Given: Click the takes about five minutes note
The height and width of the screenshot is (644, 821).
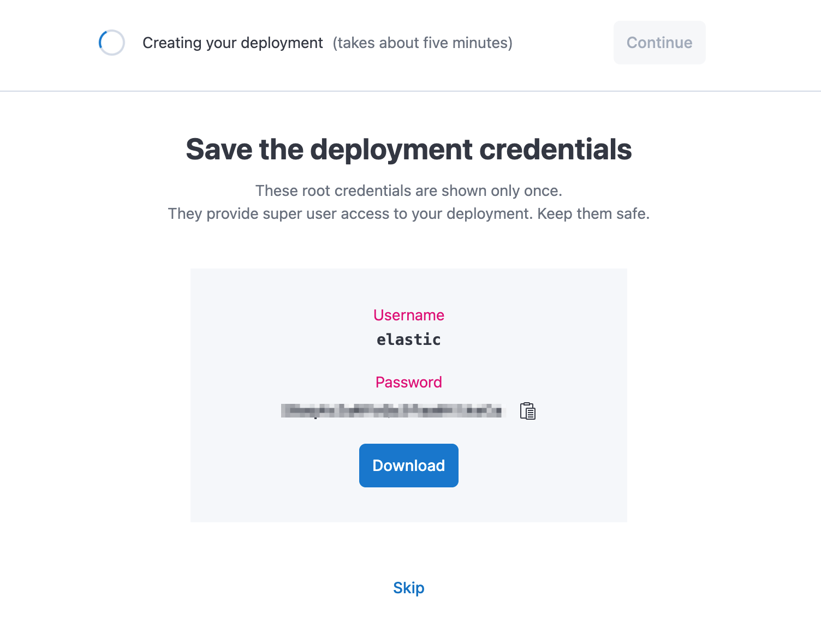Looking at the screenshot, I should coord(423,43).
